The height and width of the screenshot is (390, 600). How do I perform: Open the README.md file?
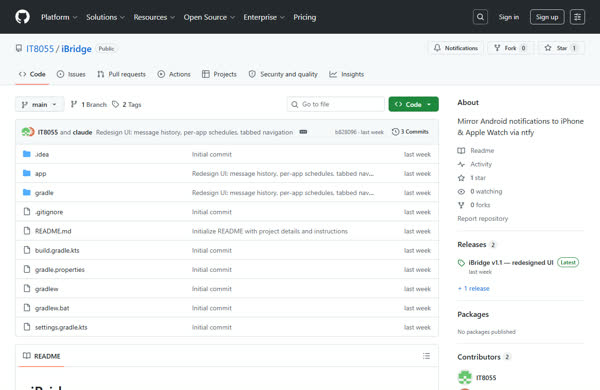click(53, 231)
